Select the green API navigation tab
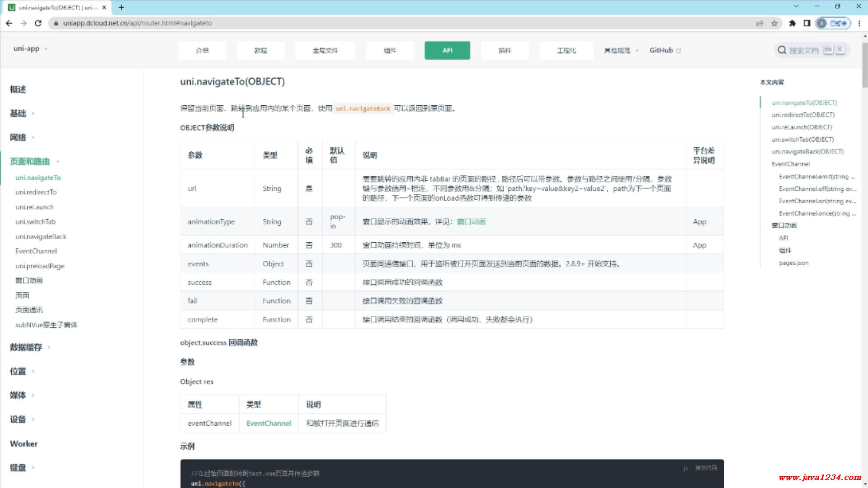868x488 pixels. (x=447, y=50)
